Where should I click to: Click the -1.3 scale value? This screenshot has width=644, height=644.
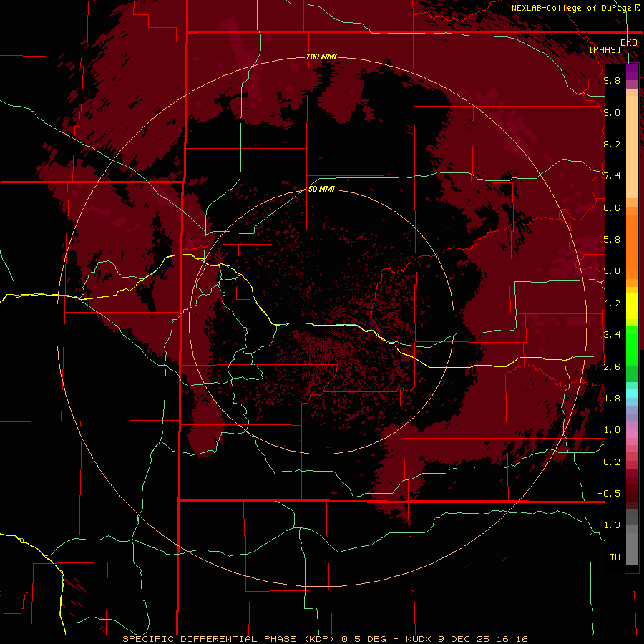609,525
